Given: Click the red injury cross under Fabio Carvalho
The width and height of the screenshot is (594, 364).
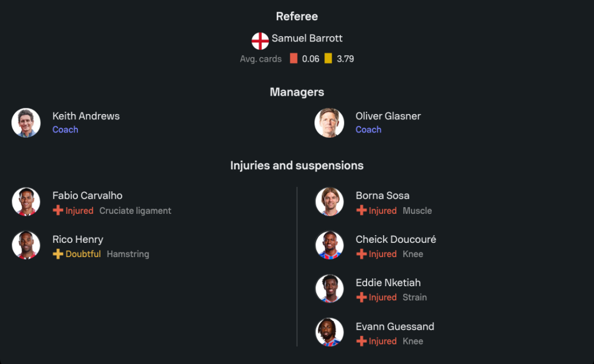Looking at the screenshot, I should pyautogui.click(x=58, y=210).
